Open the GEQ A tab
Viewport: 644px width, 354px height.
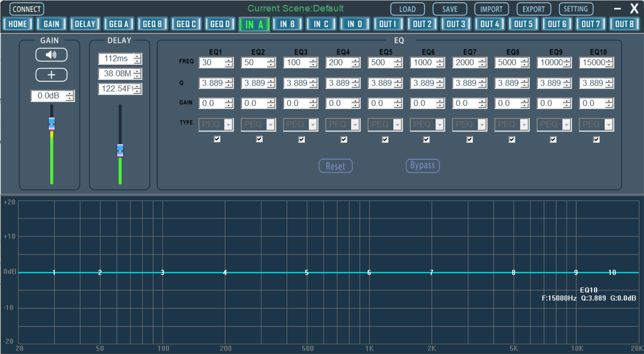(119, 24)
